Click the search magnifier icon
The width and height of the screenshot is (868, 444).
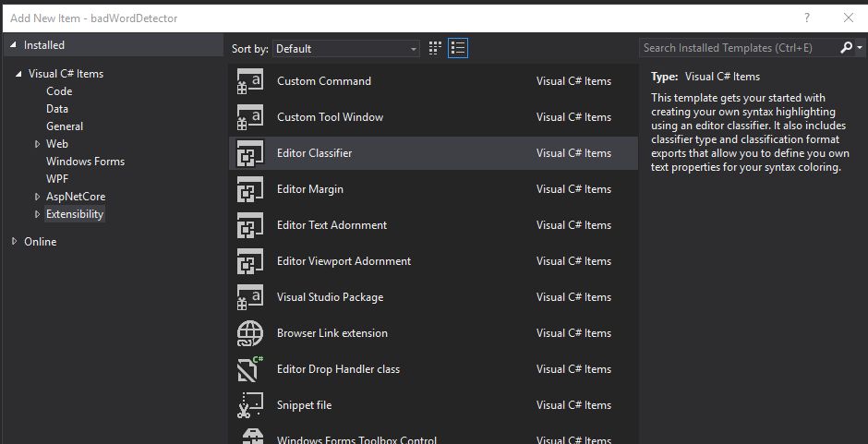(846, 48)
